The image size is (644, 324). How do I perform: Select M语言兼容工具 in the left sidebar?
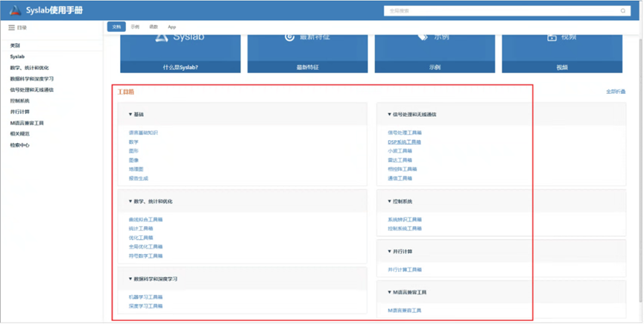point(27,123)
